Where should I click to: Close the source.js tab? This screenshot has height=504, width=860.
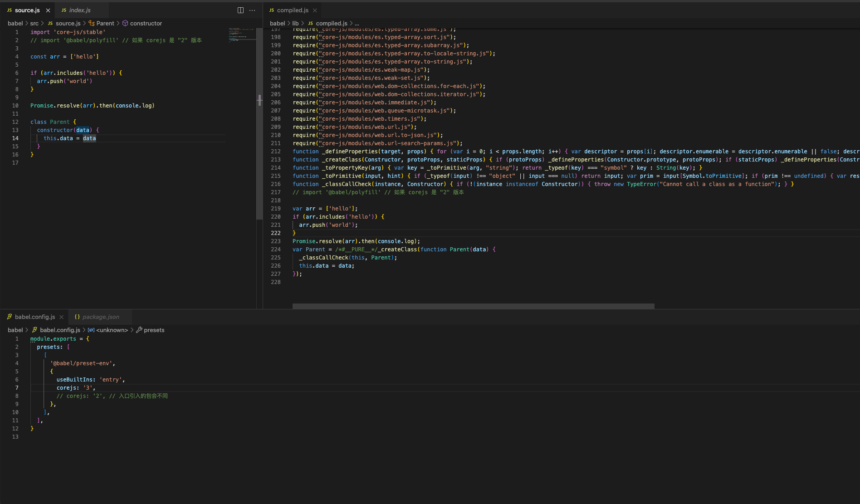pos(48,10)
